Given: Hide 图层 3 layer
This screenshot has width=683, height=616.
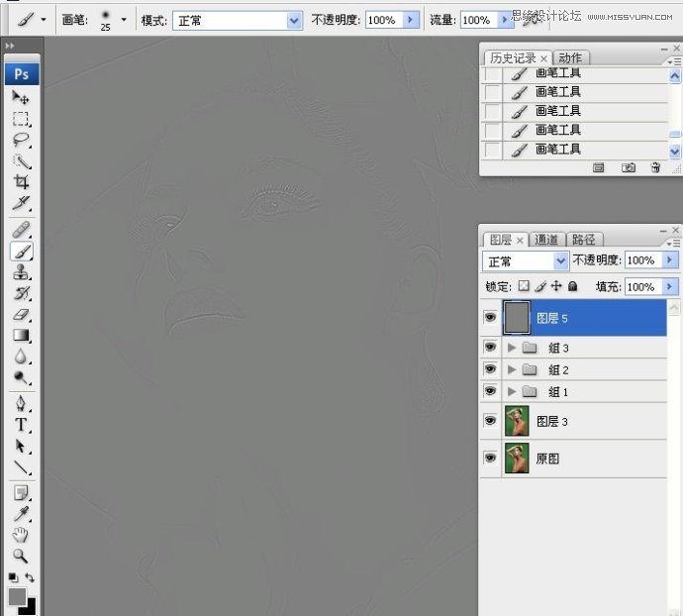Looking at the screenshot, I should click(x=490, y=421).
